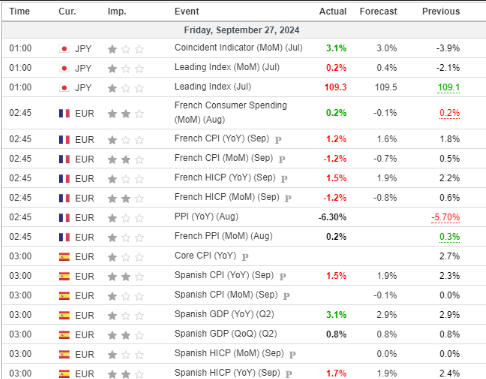Click the Spanish HICP (YoY) actual value 1.7%
The width and height of the screenshot is (486, 379).
pos(336,373)
